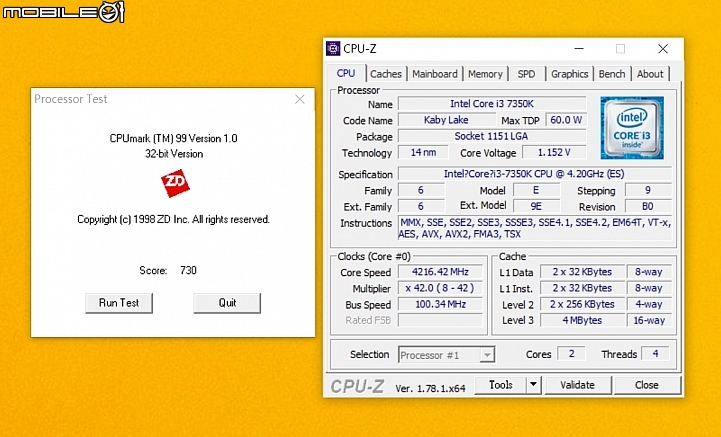Click the Max TDP value 60.0 W
The height and width of the screenshot is (437, 721).
tap(566, 120)
